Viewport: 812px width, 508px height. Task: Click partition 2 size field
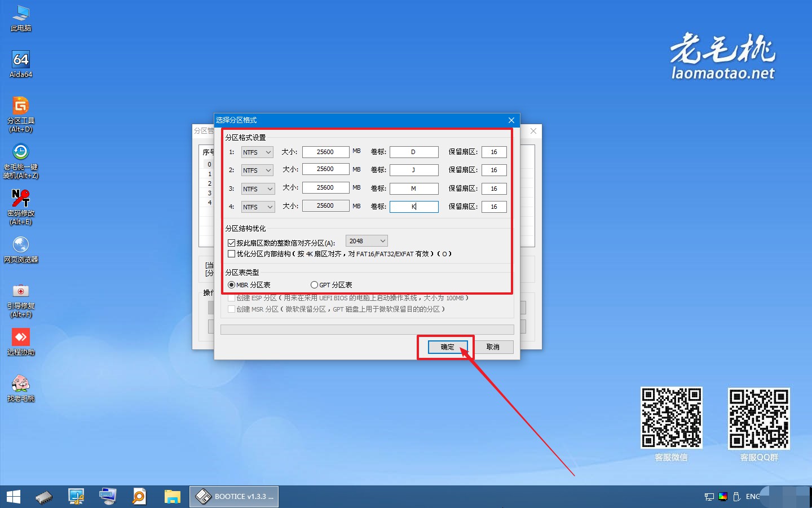point(325,169)
